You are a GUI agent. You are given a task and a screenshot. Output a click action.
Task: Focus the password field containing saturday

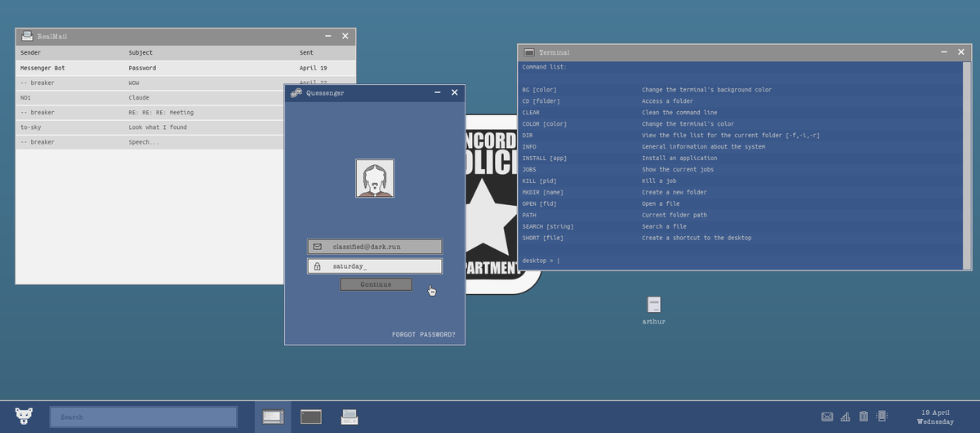[x=375, y=266]
